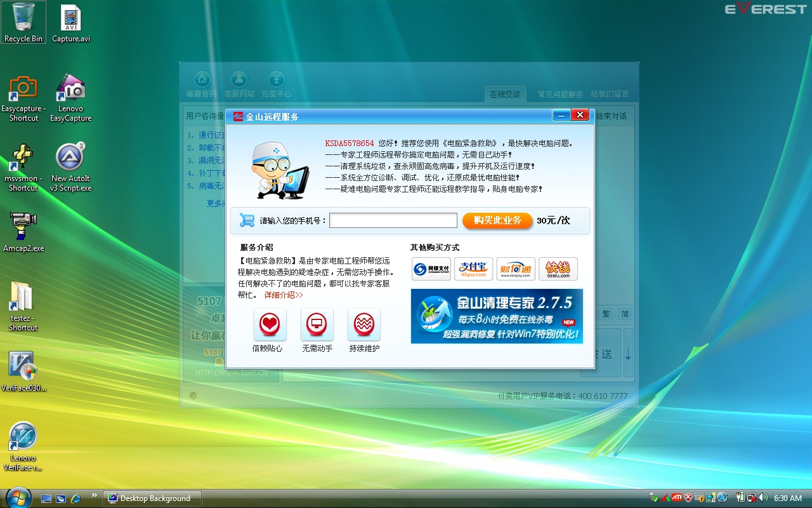Click the orange 购买此业务 button

click(497, 220)
